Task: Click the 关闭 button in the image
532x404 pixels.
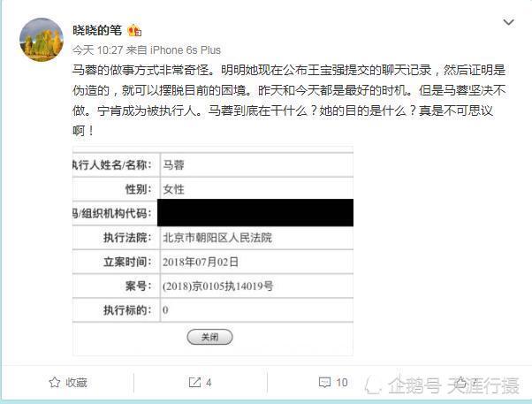Action: (x=210, y=337)
